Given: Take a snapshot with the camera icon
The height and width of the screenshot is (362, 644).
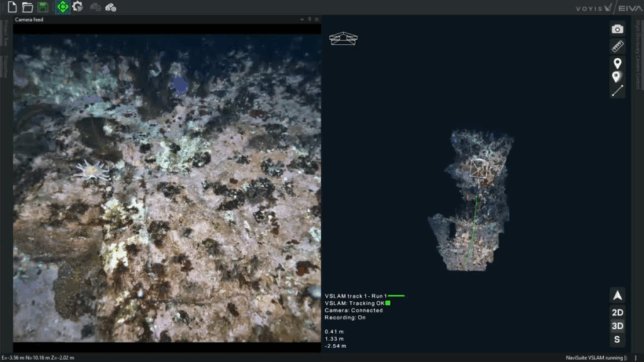Looking at the screenshot, I should click(618, 29).
